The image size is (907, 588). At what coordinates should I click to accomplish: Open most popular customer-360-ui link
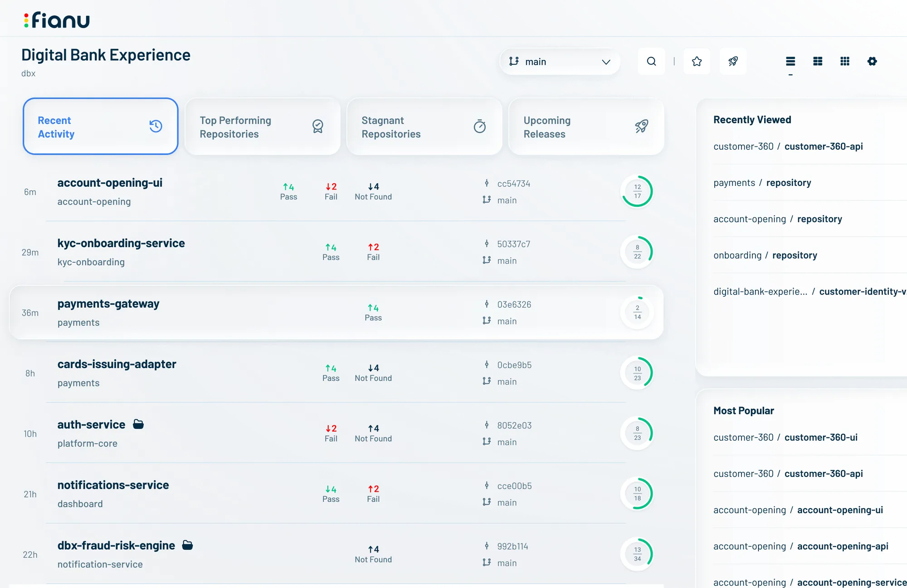coord(785,437)
